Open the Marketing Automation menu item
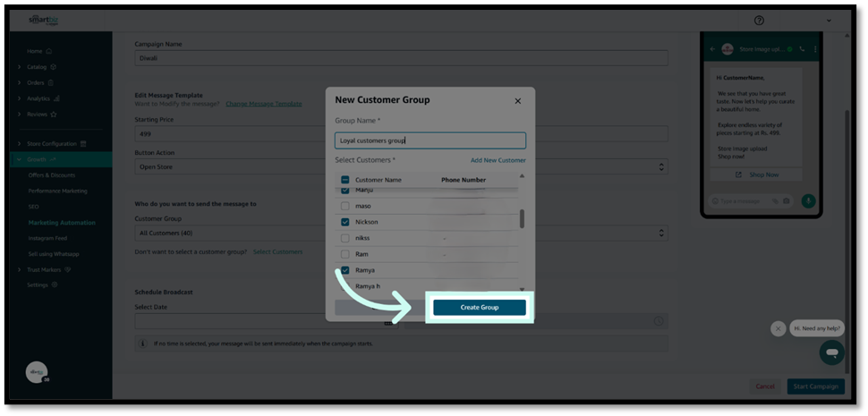Screen dimensions: 868x416 61,222
